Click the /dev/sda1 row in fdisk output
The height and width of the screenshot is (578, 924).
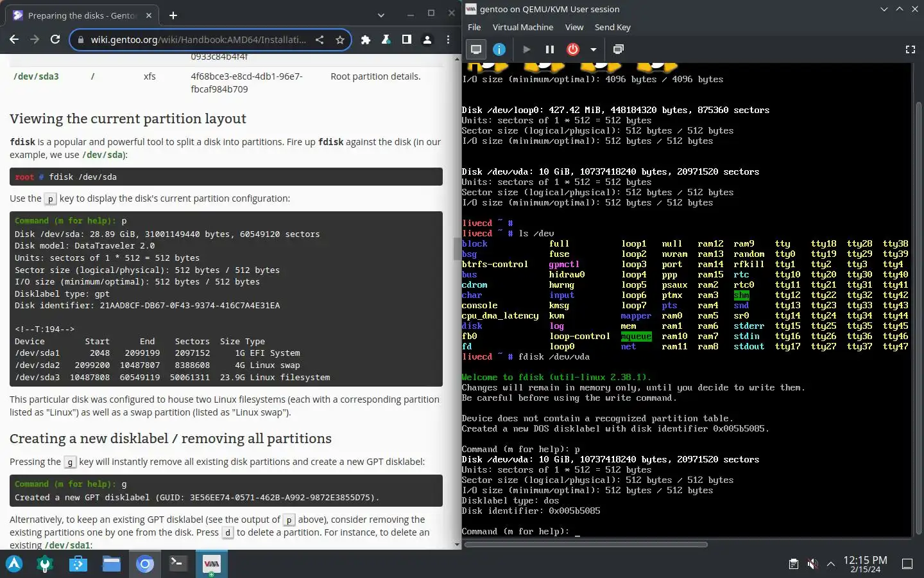point(158,353)
